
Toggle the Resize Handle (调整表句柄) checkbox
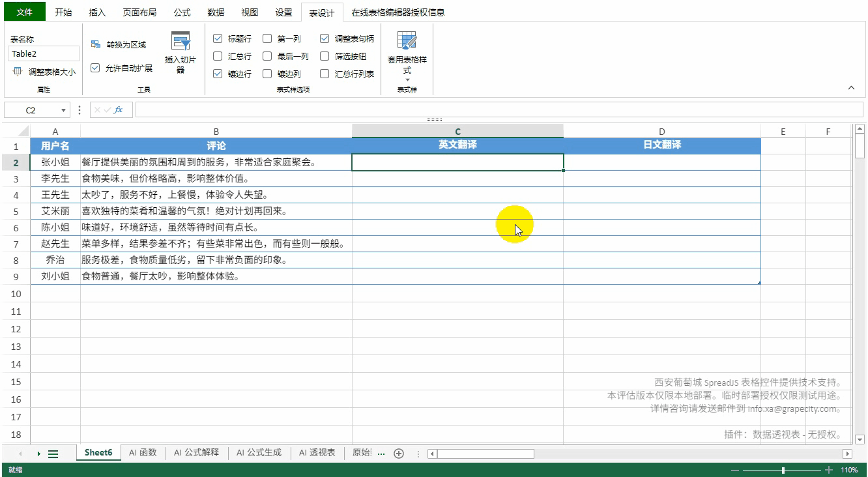pos(325,39)
